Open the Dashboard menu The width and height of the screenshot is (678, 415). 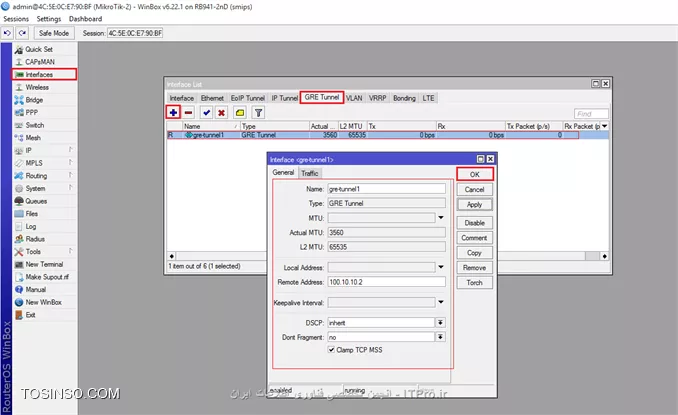[x=86, y=19]
